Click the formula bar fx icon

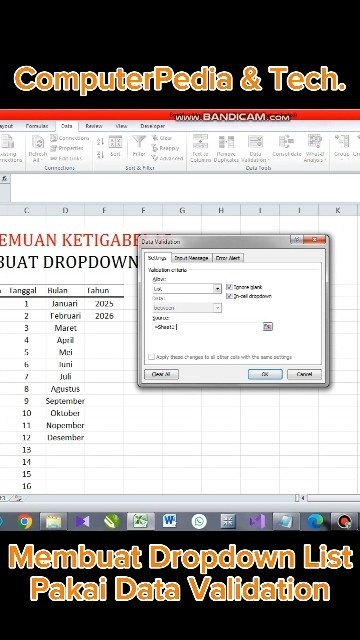(4, 179)
